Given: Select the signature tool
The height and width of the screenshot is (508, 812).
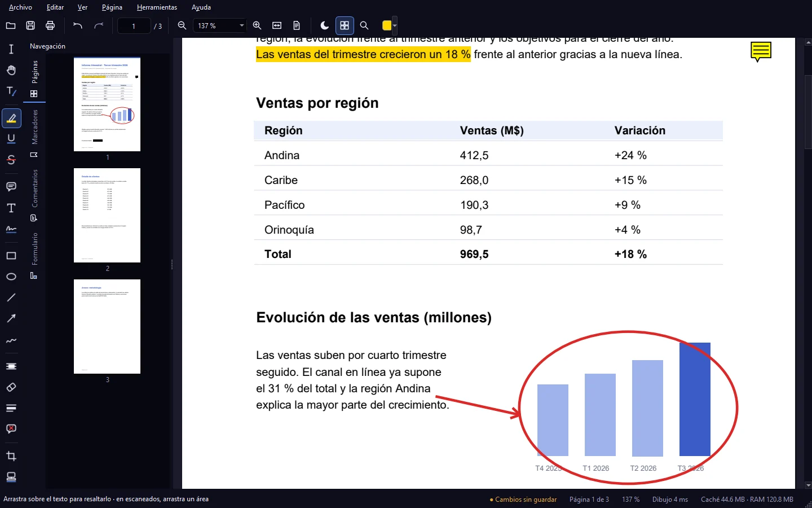Looking at the screenshot, I should click(11, 229).
